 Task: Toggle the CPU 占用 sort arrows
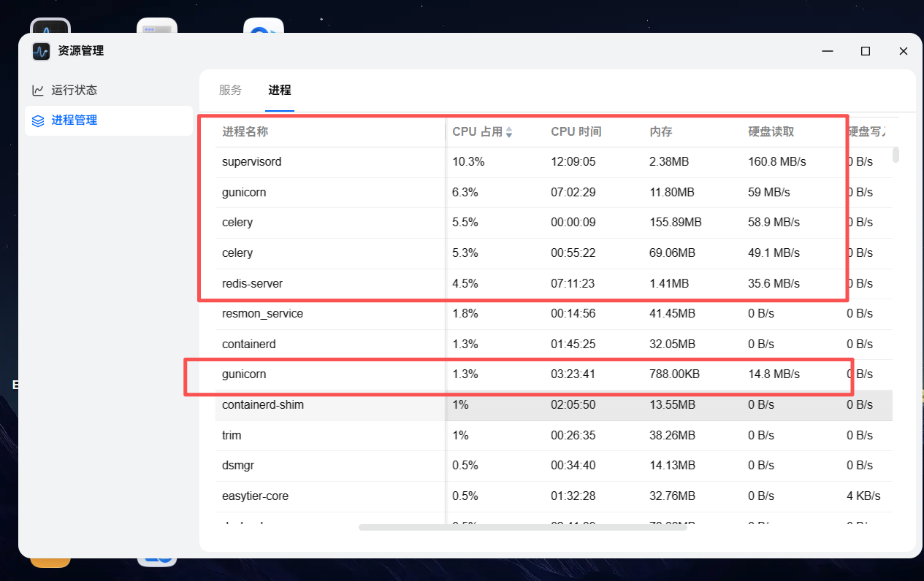point(509,132)
